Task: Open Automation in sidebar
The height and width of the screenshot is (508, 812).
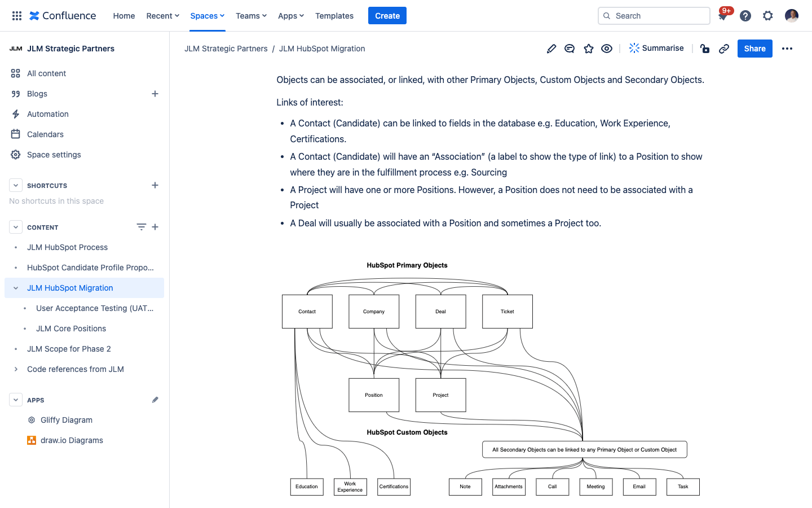Action: coord(48,114)
